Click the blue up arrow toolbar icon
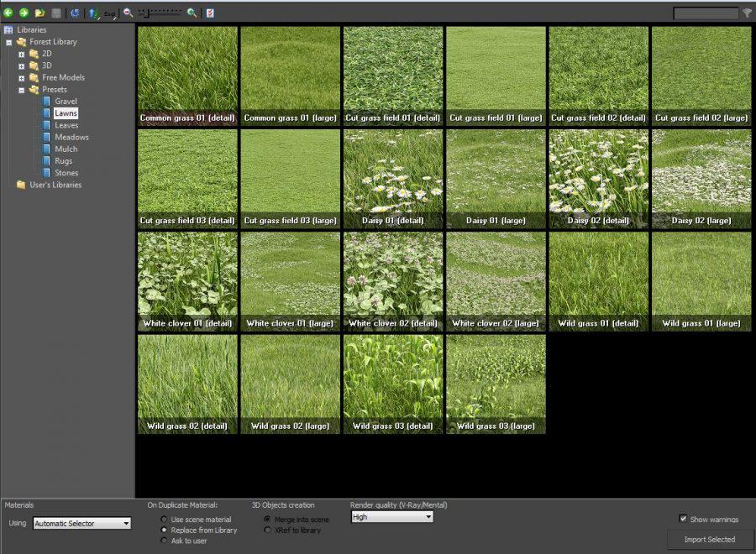Image resolution: width=756 pixels, height=554 pixels. click(92, 13)
